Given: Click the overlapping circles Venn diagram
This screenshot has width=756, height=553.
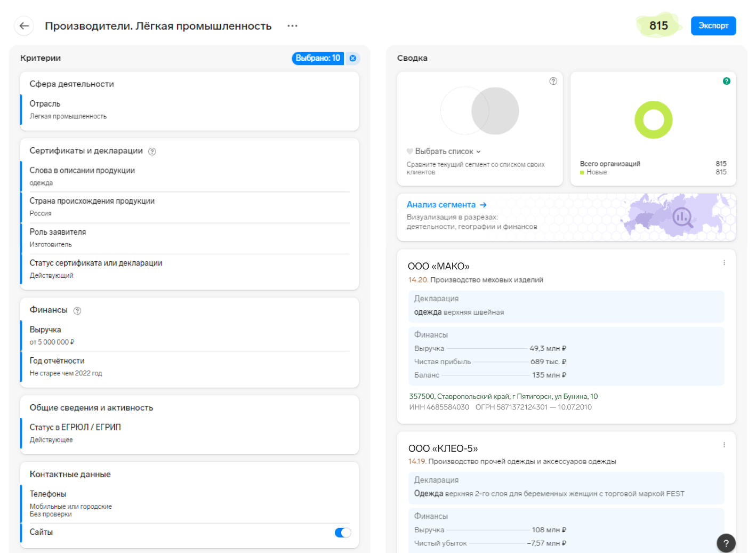Looking at the screenshot, I should coord(479,111).
